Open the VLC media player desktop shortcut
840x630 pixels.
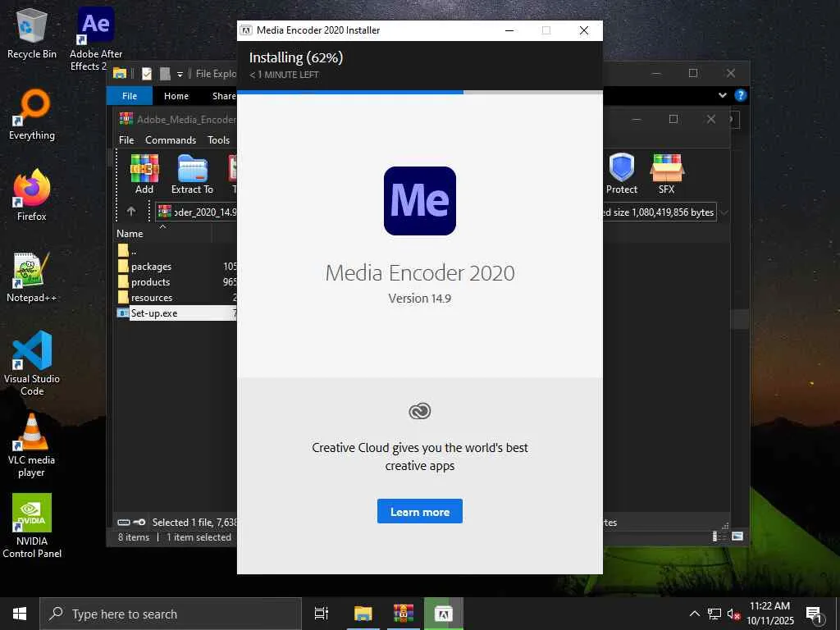pos(32,445)
